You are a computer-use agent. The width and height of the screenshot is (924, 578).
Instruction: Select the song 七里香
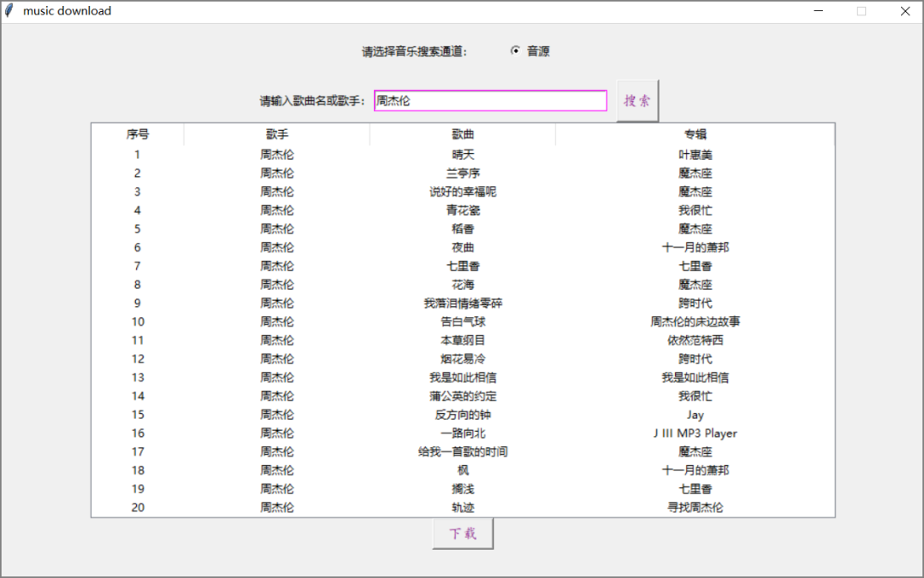click(x=462, y=266)
